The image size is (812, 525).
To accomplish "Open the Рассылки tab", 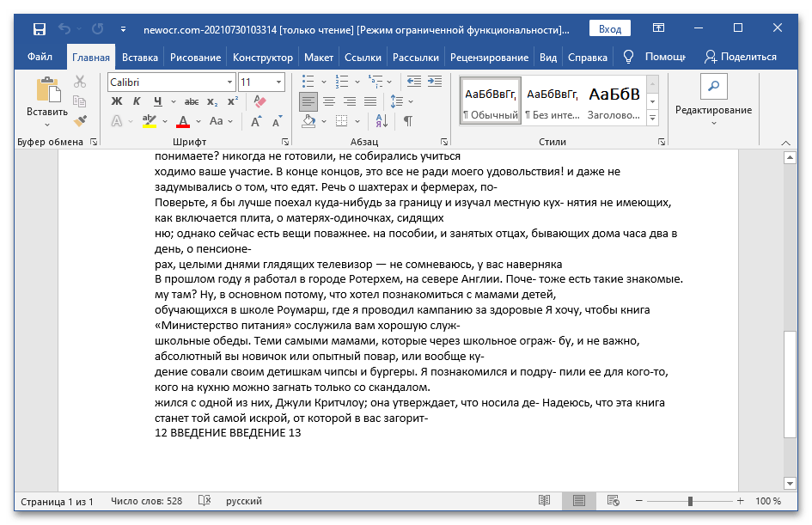I will coord(415,58).
